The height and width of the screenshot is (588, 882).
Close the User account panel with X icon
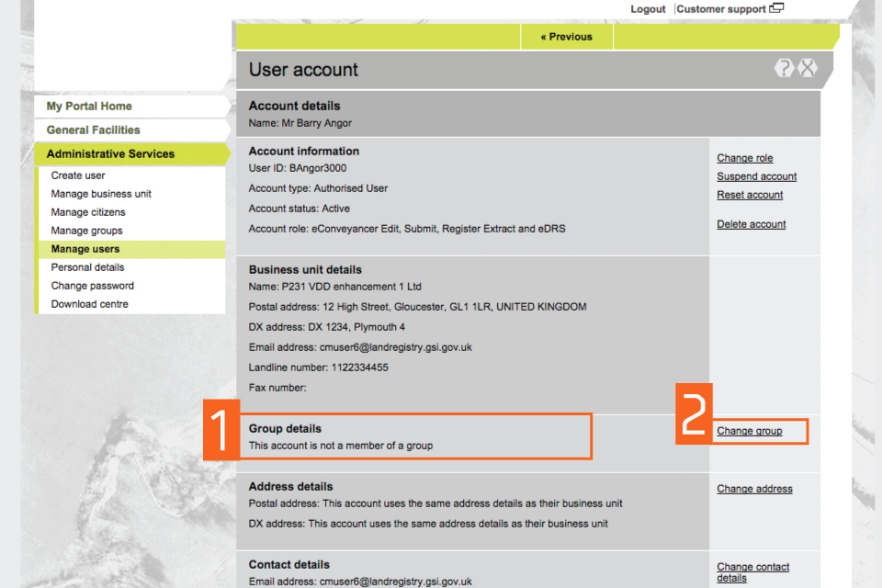(807, 68)
